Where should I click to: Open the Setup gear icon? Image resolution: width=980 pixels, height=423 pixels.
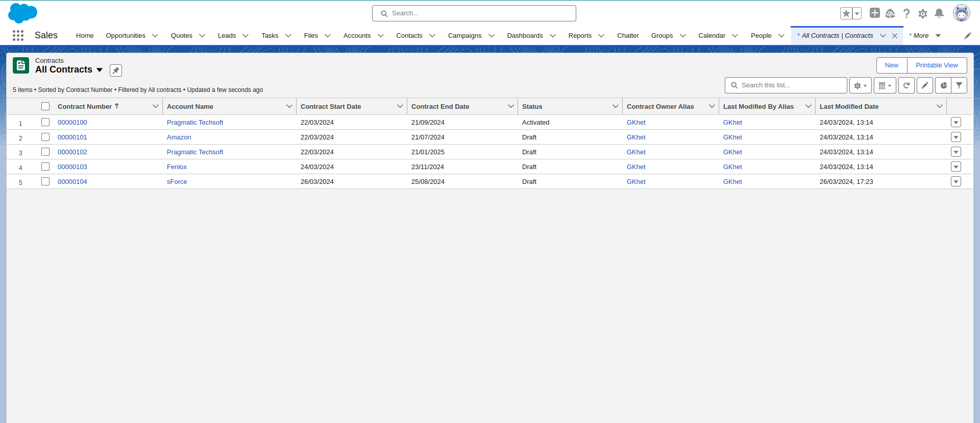coord(923,14)
